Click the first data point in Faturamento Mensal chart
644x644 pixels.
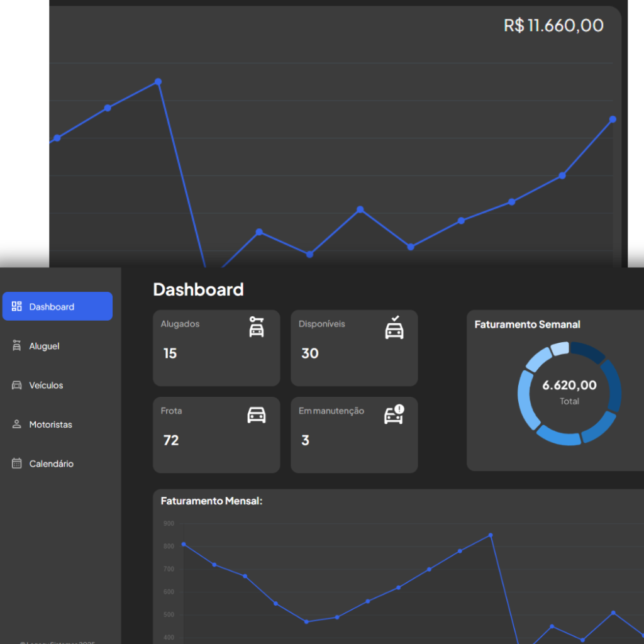(184, 544)
